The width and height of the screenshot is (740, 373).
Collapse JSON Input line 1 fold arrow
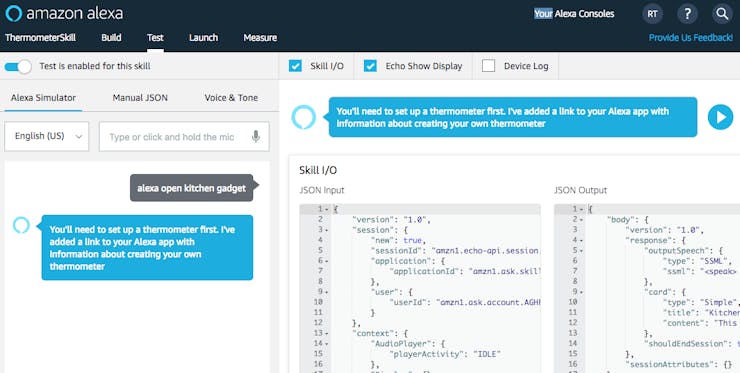[327, 209]
